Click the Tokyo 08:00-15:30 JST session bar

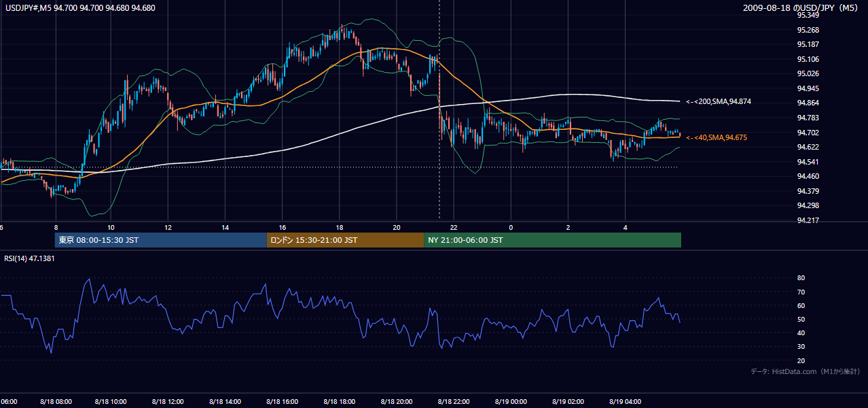[161, 240]
